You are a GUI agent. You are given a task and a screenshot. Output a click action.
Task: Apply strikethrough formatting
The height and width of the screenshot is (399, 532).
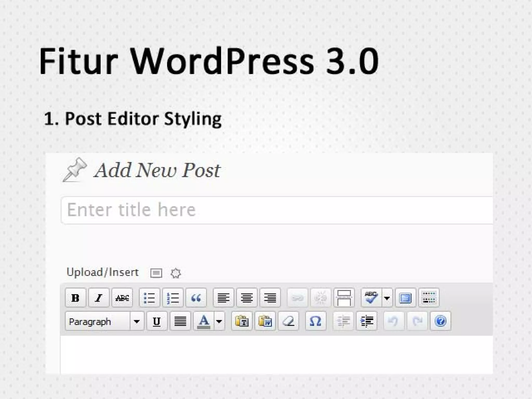122,298
